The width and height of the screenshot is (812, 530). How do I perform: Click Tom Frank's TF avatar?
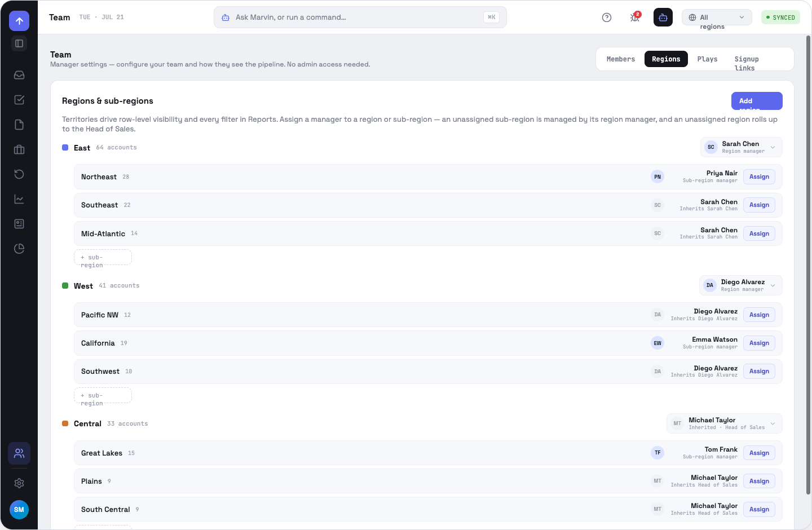[657, 453]
